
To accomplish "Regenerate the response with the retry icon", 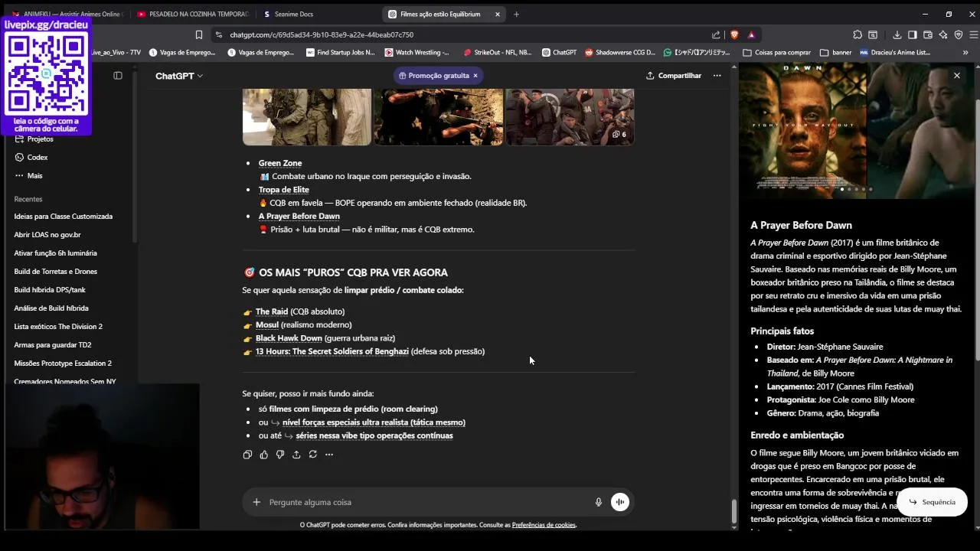I will pos(312,455).
